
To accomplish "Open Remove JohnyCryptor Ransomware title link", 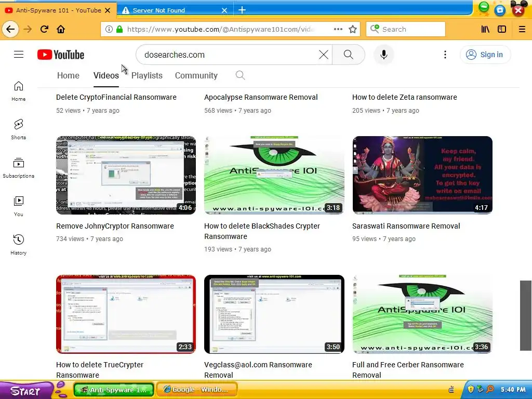I will (x=115, y=226).
